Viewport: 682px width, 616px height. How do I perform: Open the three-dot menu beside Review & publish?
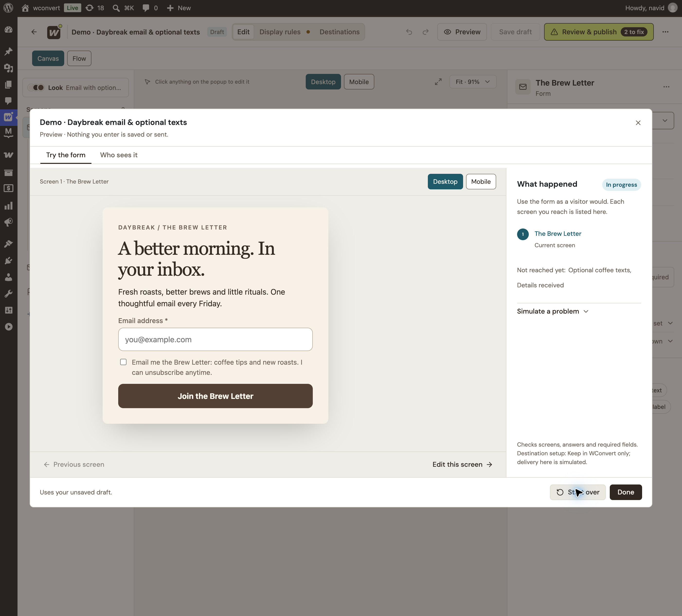(x=665, y=32)
